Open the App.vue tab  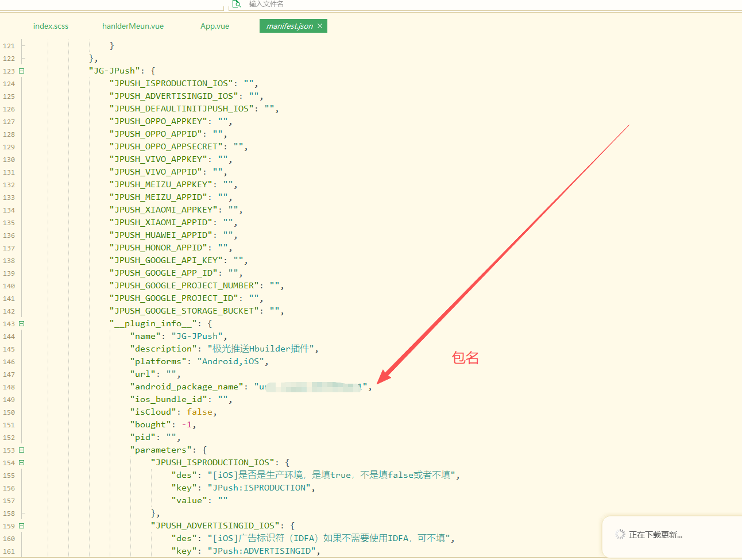[215, 26]
